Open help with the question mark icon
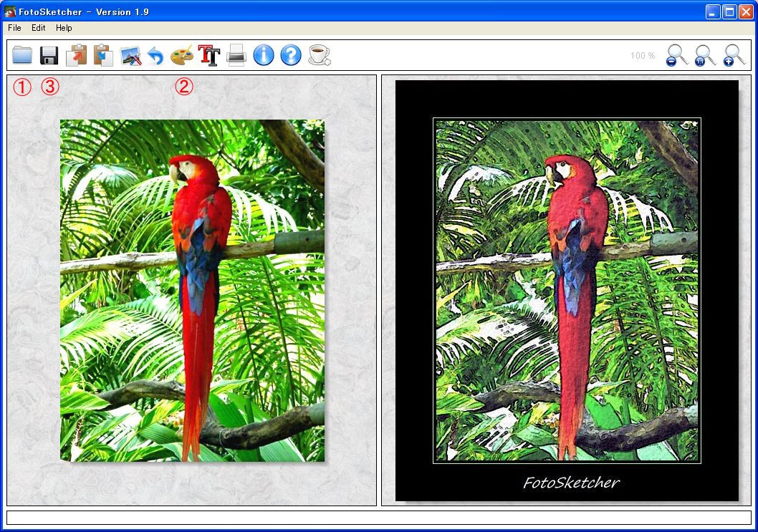The image size is (758, 532). tap(291, 55)
